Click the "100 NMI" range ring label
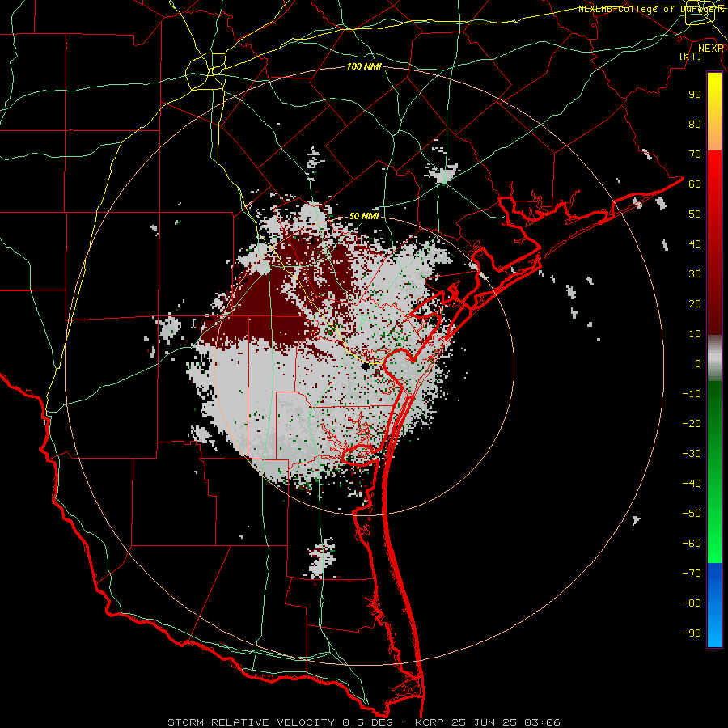Screen dimensions: 728x728 (x=364, y=67)
